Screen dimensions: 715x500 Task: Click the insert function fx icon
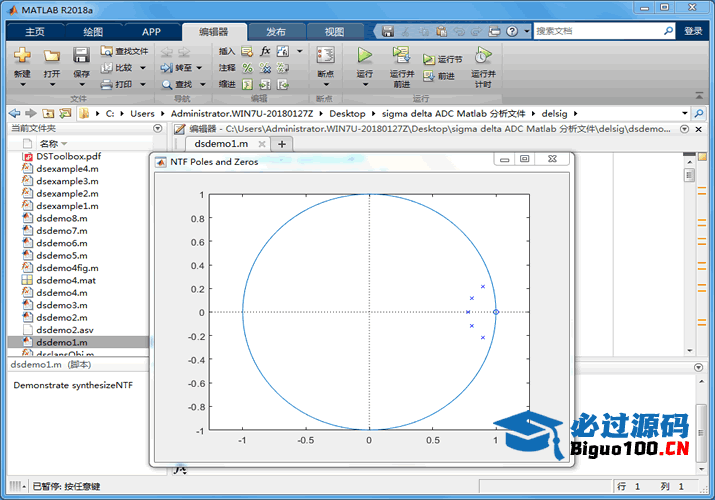point(265,51)
